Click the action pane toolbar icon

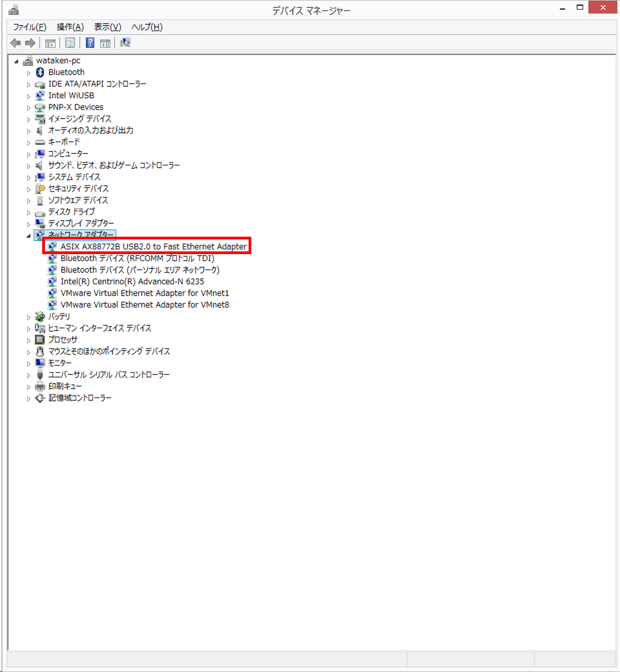pyautogui.click(x=105, y=43)
